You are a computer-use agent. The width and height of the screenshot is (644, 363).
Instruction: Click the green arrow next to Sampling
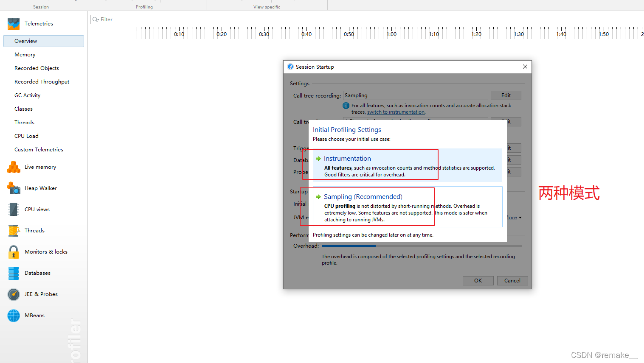tap(318, 197)
